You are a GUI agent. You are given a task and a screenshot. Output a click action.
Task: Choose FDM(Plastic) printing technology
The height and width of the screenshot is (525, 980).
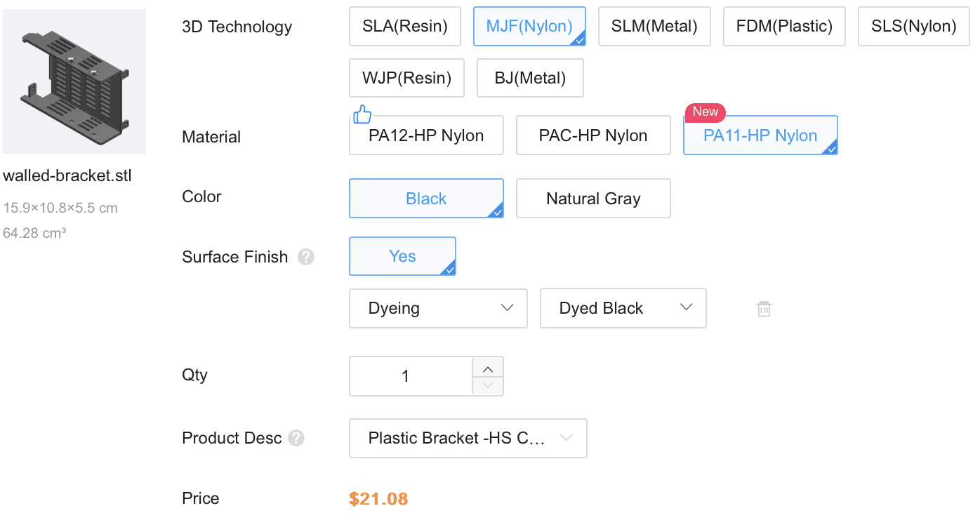[x=784, y=27]
